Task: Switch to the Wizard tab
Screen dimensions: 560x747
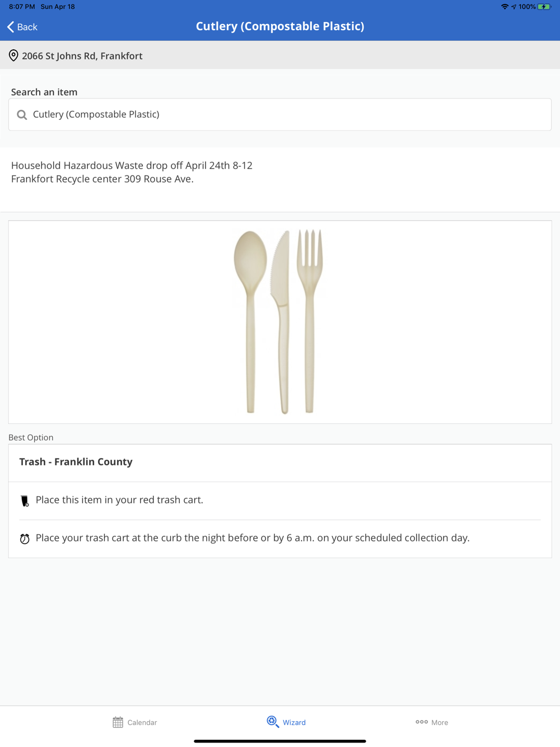Action: coord(286,722)
